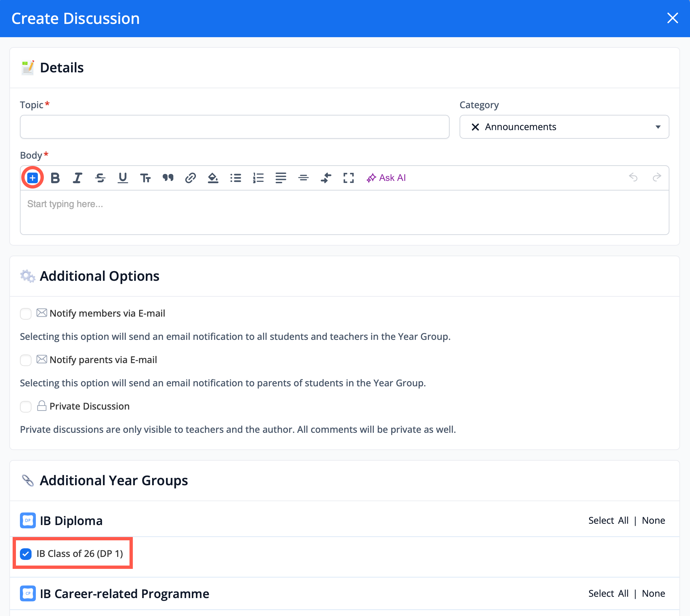
Task: Open the Category dropdown
Action: [658, 127]
